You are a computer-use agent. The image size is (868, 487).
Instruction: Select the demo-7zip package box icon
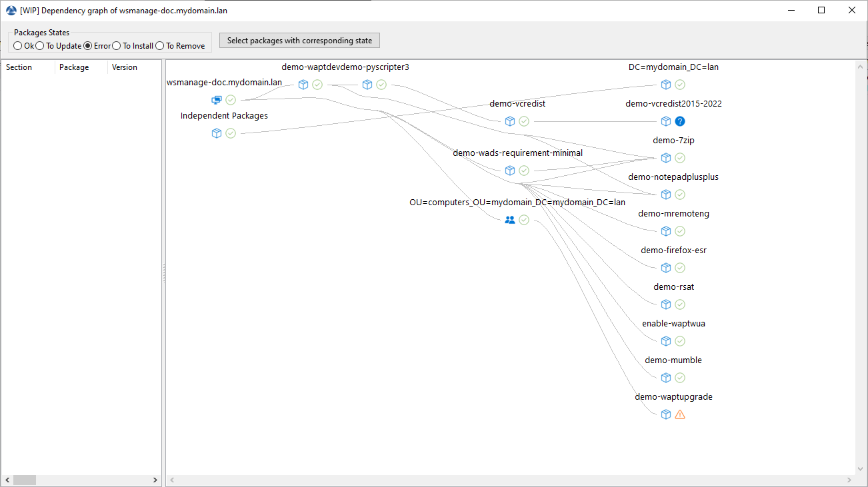click(665, 158)
